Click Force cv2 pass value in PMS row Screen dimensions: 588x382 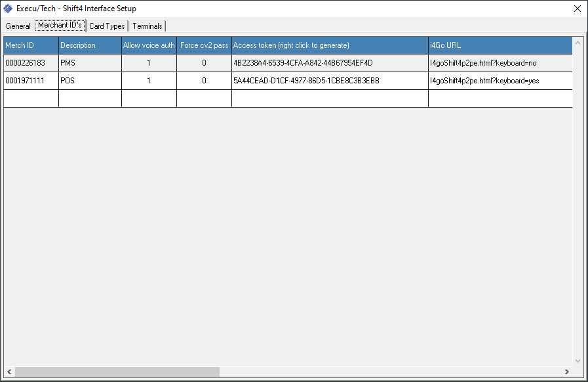pos(204,63)
